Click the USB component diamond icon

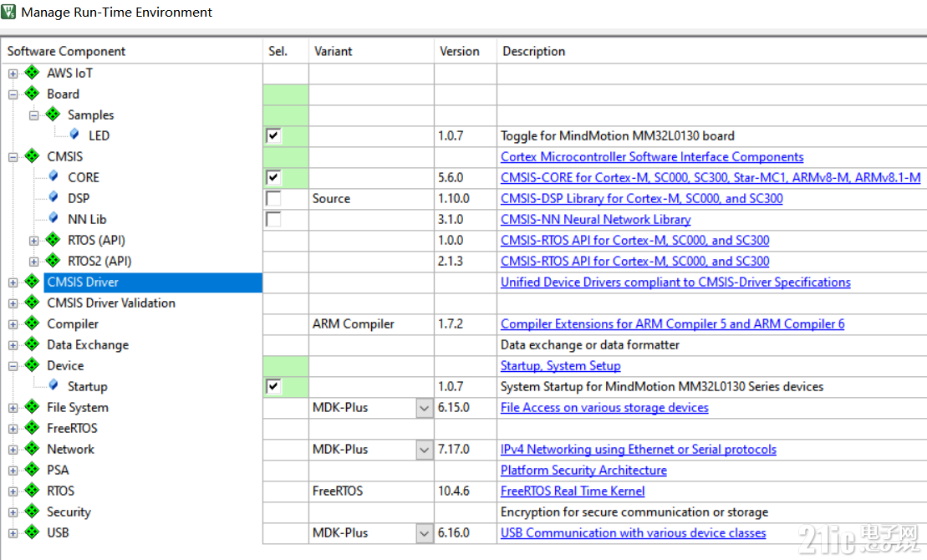(x=32, y=532)
